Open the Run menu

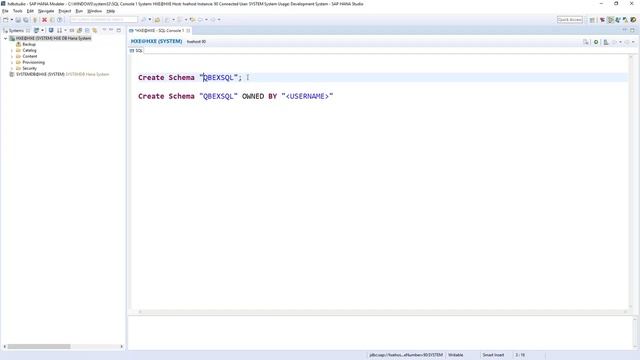tap(79, 11)
